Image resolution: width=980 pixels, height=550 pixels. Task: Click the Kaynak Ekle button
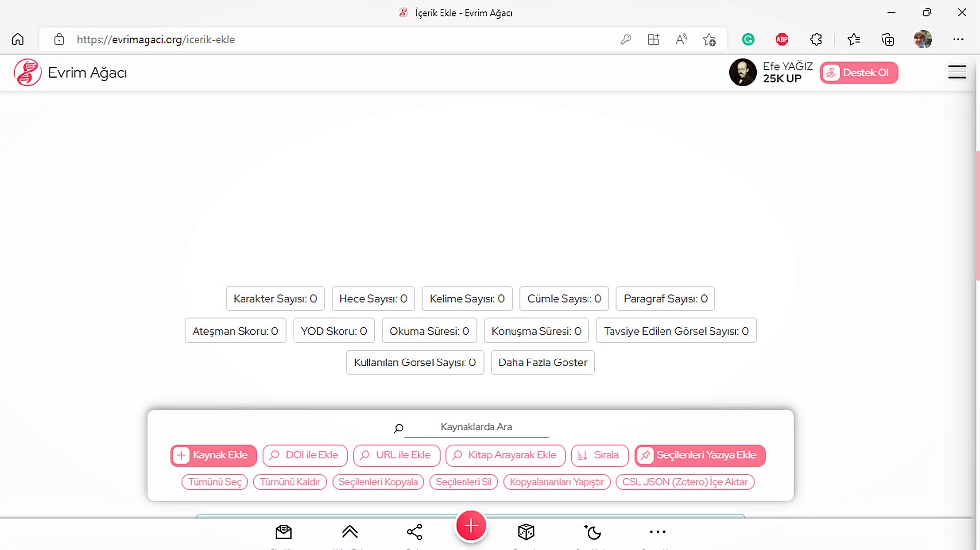[x=213, y=455]
